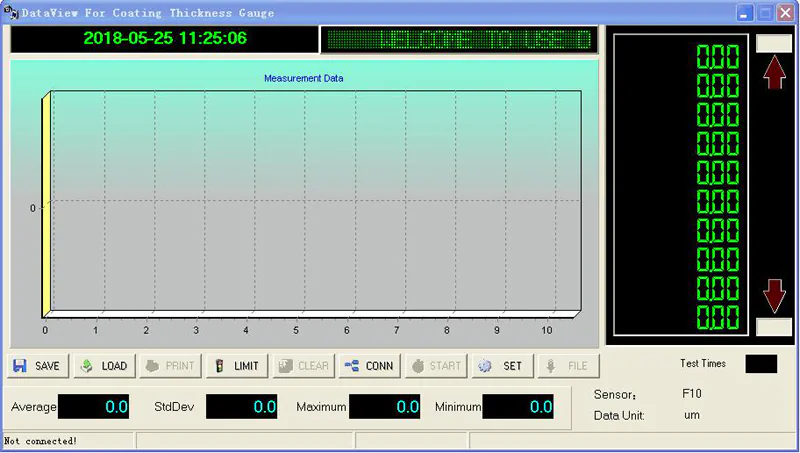Click the Data Unit: label
800x453 pixels.
[619, 416]
